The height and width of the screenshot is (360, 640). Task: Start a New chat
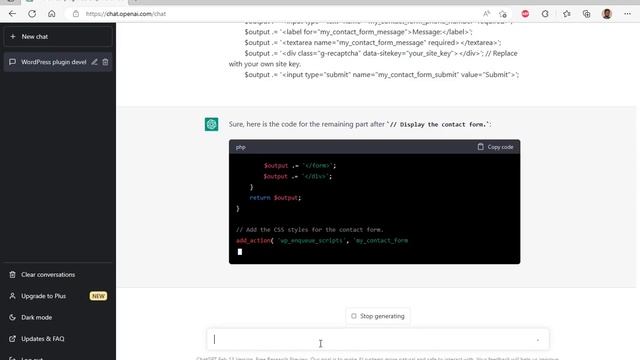point(58,37)
